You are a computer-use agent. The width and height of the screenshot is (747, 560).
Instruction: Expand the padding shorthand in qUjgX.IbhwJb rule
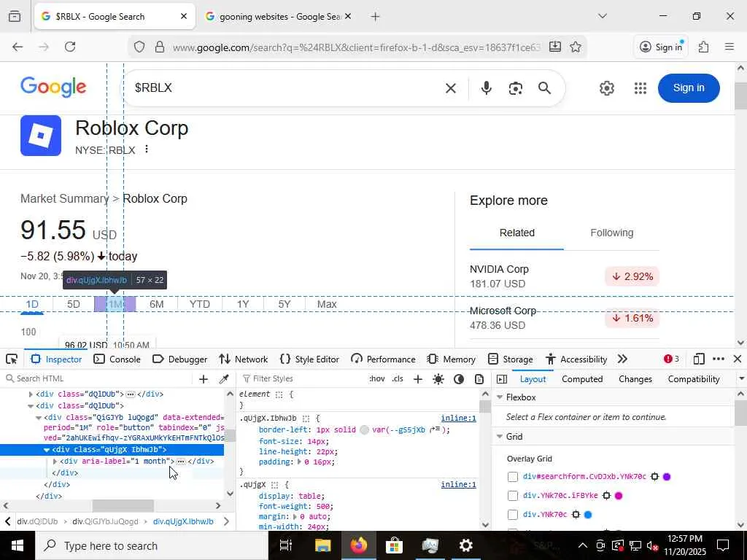[x=299, y=462]
